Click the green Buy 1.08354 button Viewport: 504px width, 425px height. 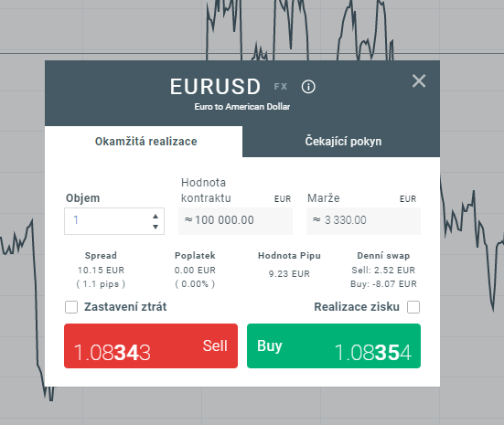pos(334,346)
